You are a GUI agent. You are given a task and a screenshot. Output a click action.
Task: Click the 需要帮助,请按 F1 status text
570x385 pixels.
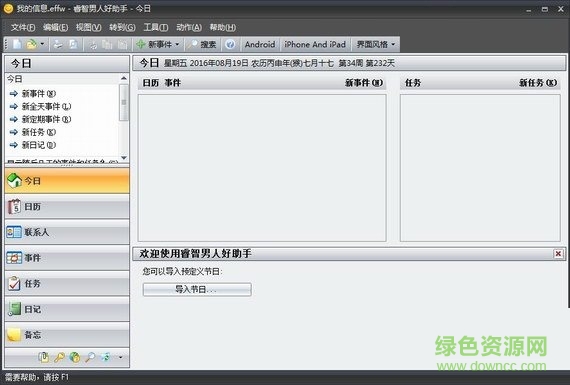click(x=36, y=377)
